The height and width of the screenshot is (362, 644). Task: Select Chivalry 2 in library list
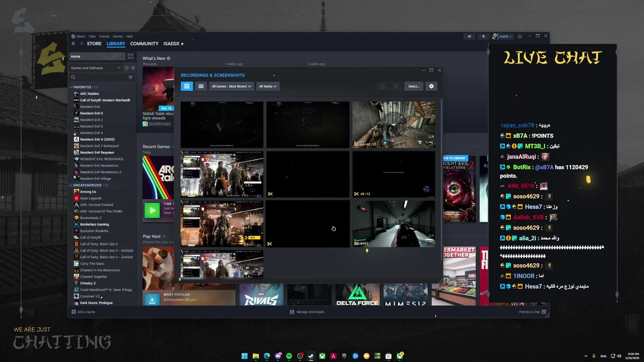click(88, 283)
